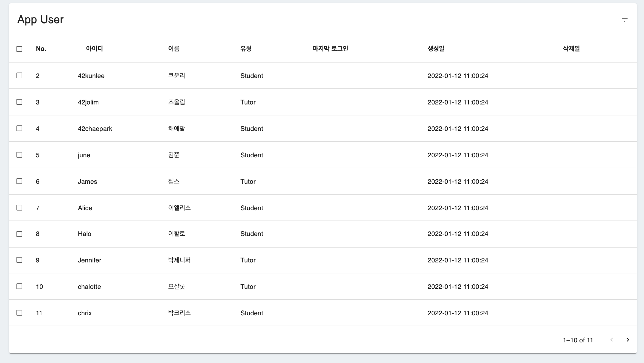This screenshot has height=363, width=644.
Task: Check the chrix row checkbox
Action: coord(19,313)
